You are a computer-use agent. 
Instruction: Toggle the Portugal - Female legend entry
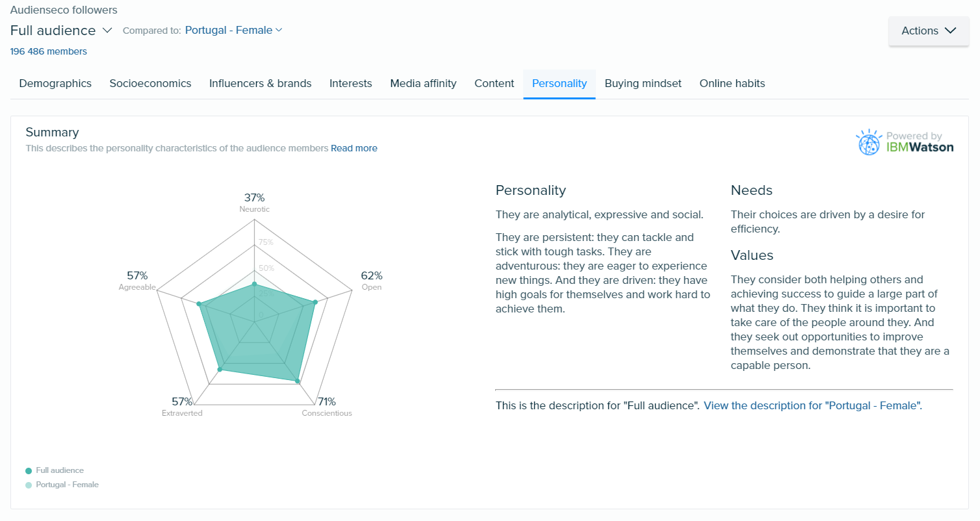[x=62, y=484]
